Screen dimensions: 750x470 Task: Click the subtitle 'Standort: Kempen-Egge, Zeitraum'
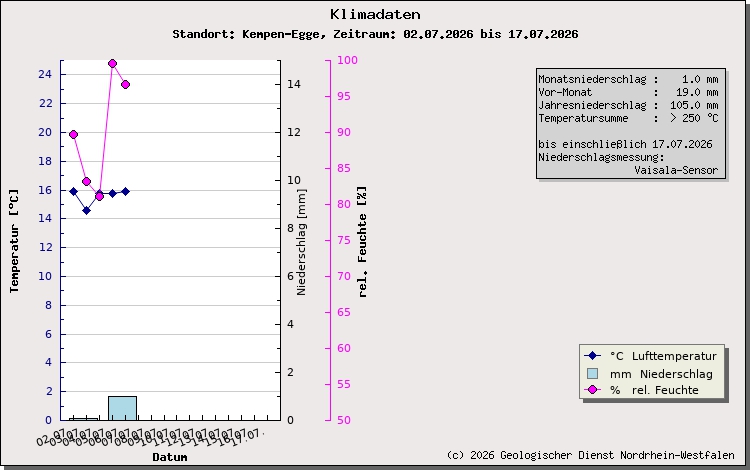[x=284, y=34]
